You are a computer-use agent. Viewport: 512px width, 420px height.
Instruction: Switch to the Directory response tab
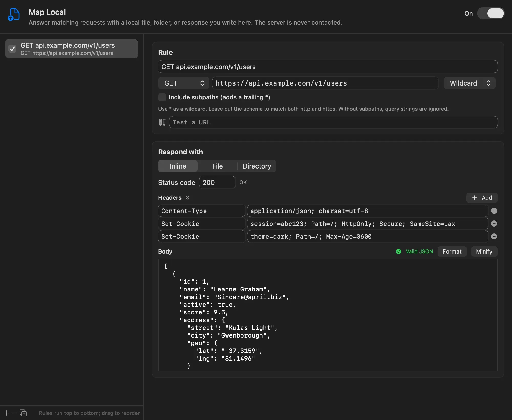[x=257, y=166]
